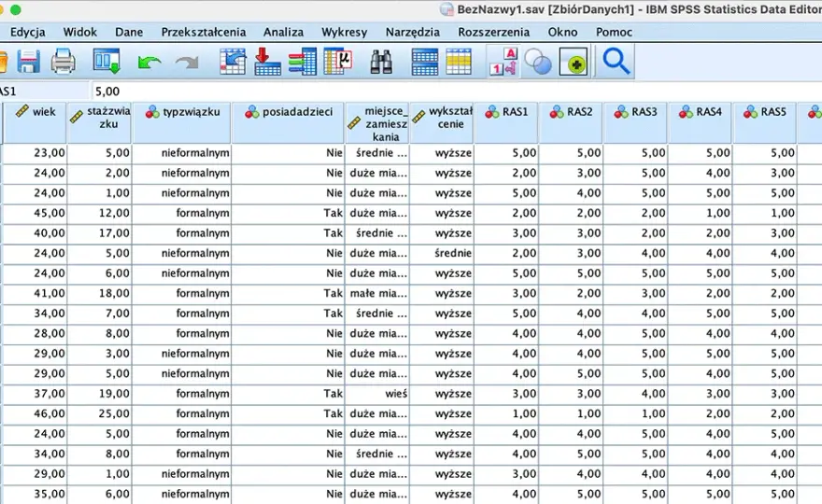The width and height of the screenshot is (822, 504).
Task: Open Find with the binoculars icon
Action: tap(381, 62)
